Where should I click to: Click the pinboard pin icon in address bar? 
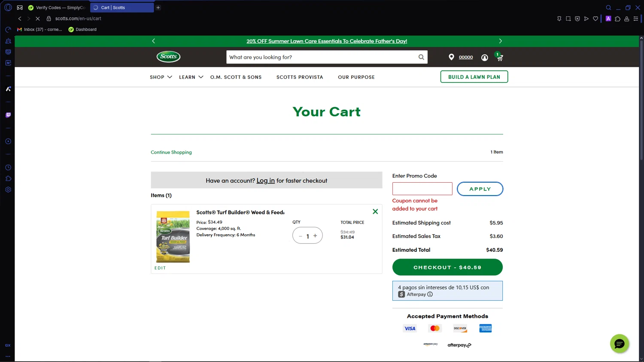(x=559, y=18)
